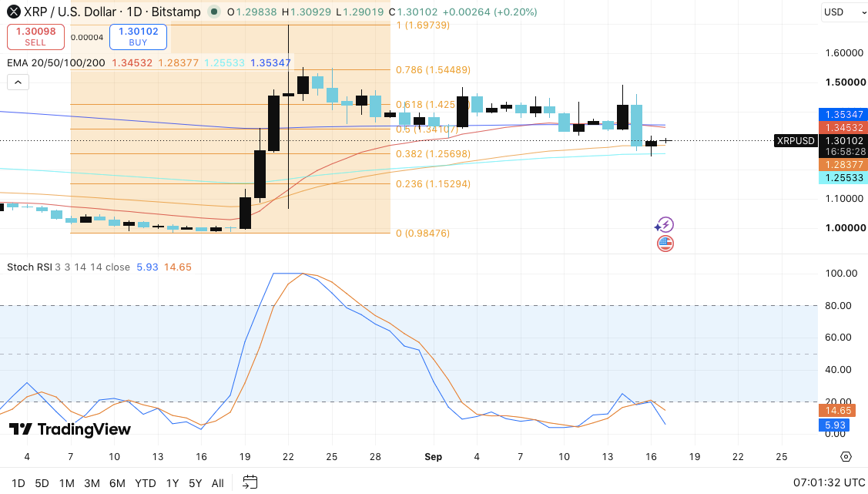868x494 pixels.
Task: Click the 1.30102 BUY button
Action: pyautogui.click(x=138, y=36)
